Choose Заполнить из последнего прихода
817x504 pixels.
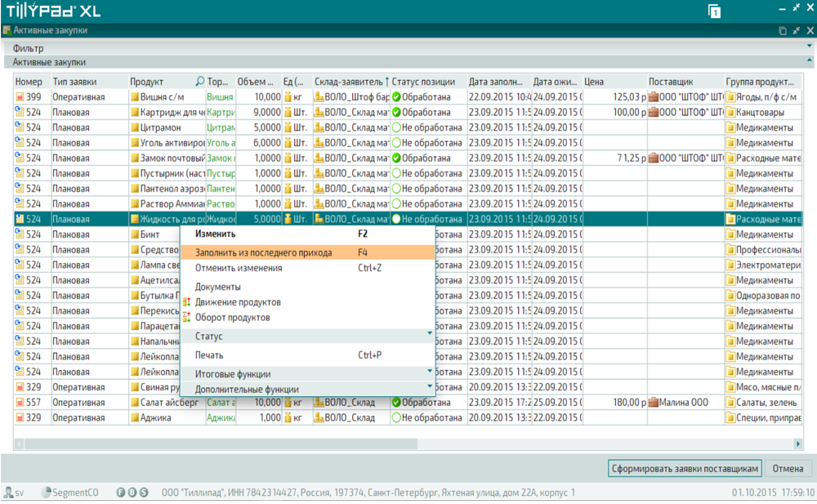point(263,252)
